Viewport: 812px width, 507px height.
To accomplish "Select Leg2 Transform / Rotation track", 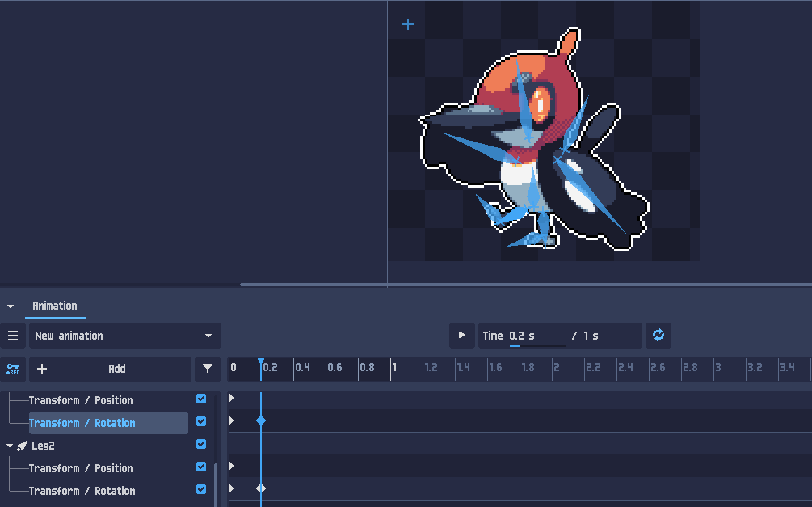I will click(x=82, y=491).
